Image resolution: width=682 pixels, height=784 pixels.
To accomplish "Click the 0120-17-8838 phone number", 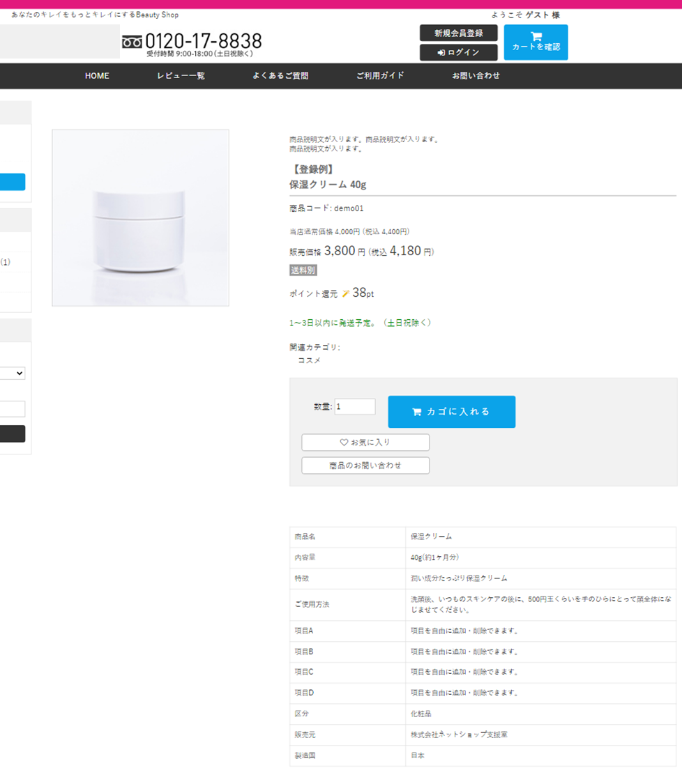I will click(x=203, y=41).
